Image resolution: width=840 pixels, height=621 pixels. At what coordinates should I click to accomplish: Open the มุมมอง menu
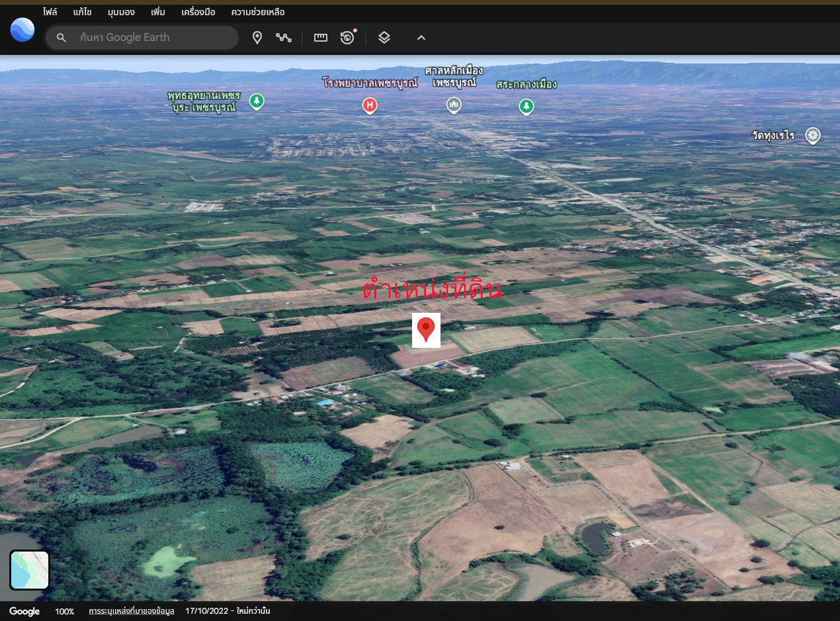121,12
